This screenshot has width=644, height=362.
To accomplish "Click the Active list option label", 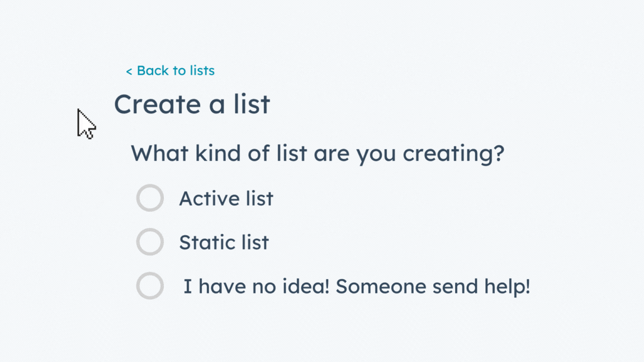I will (226, 198).
